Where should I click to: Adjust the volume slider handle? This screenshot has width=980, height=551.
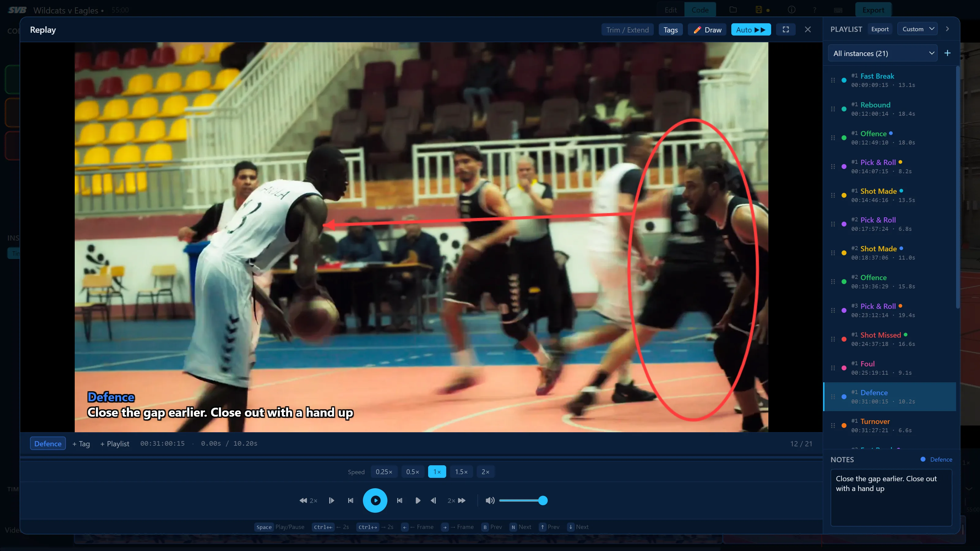[543, 500]
